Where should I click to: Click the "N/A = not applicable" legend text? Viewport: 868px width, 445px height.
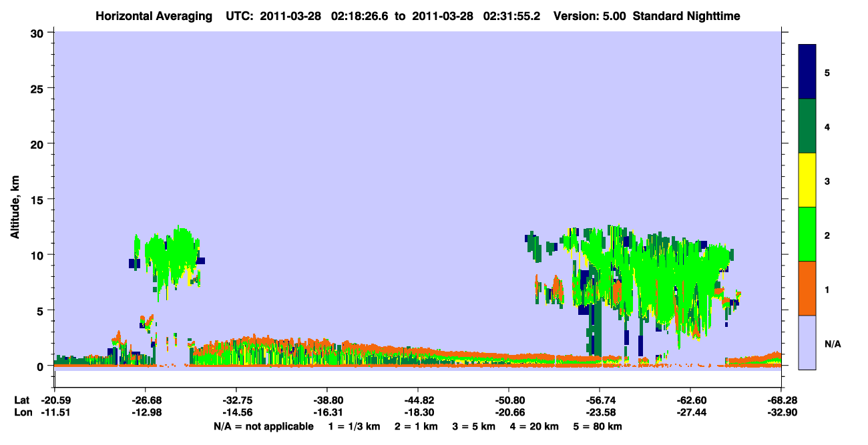(x=263, y=426)
